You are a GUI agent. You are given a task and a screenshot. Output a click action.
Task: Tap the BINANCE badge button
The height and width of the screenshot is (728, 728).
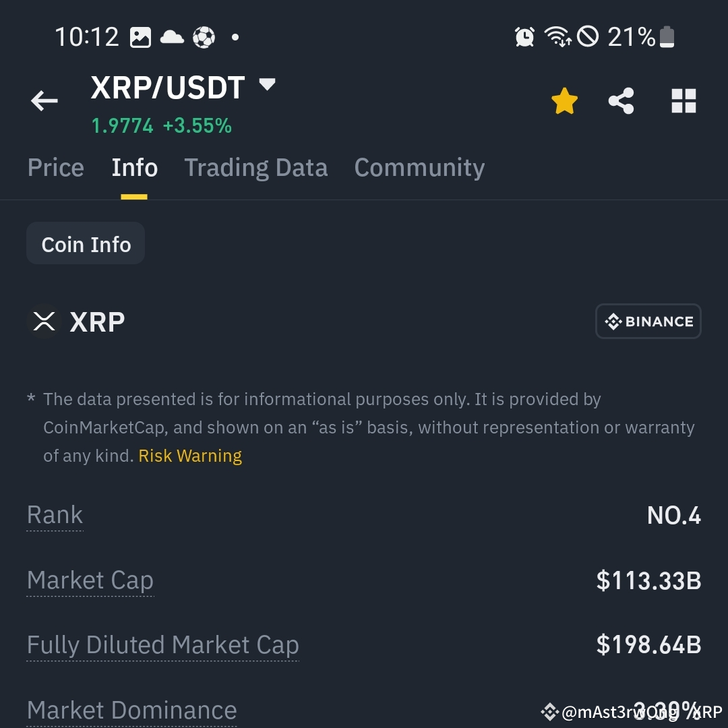click(648, 322)
